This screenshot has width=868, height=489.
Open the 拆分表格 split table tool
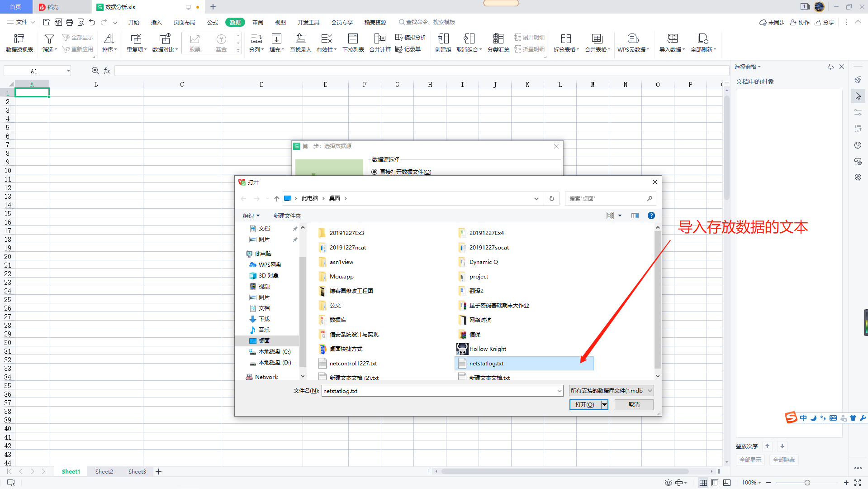(566, 43)
